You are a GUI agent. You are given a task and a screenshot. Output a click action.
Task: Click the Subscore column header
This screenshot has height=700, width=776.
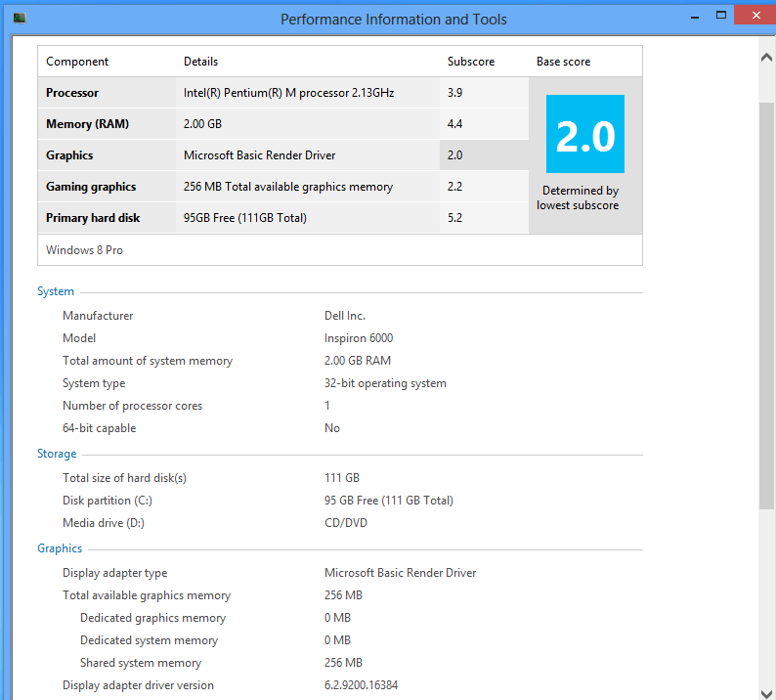(x=471, y=62)
